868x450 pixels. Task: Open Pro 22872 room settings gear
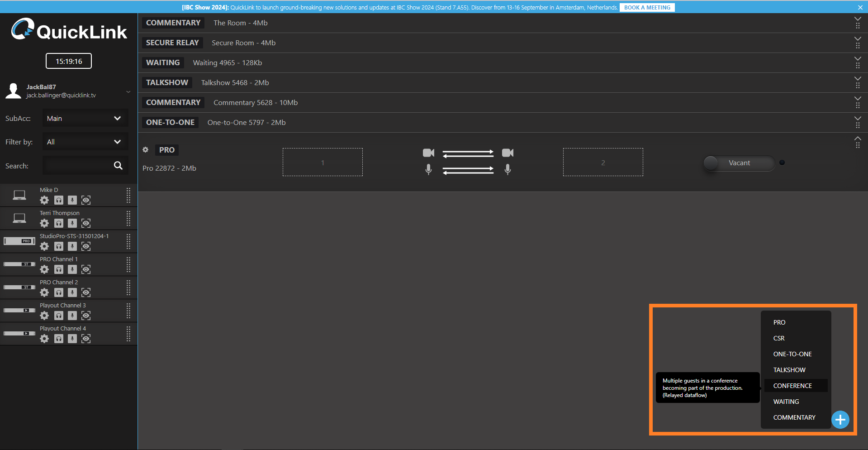pos(146,150)
